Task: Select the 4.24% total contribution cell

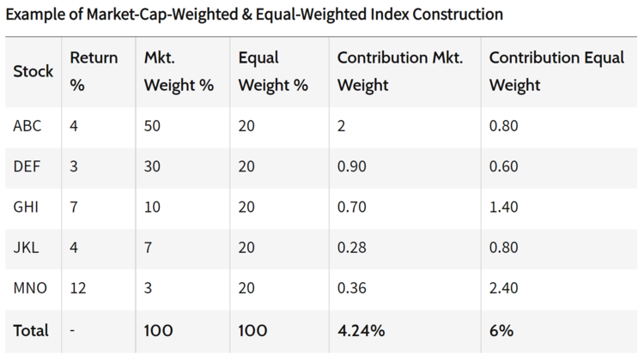Action: point(361,330)
